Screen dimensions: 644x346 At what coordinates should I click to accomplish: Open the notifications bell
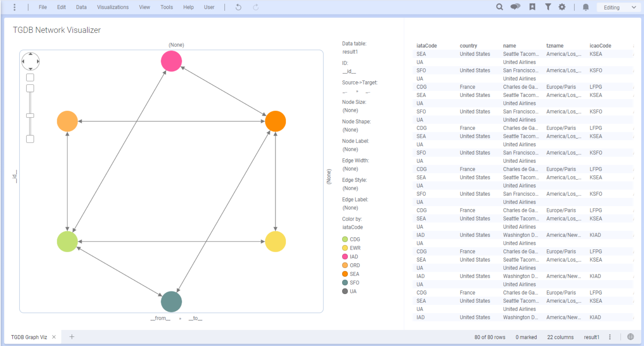click(x=585, y=7)
